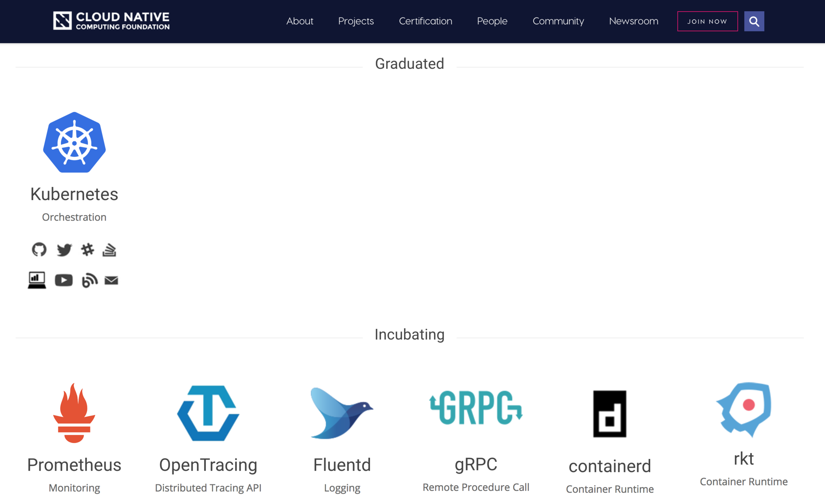The height and width of the screenshot is (504, 825).
Task: Open the Kubernetes blog feed icon
Action: (90, 280)
